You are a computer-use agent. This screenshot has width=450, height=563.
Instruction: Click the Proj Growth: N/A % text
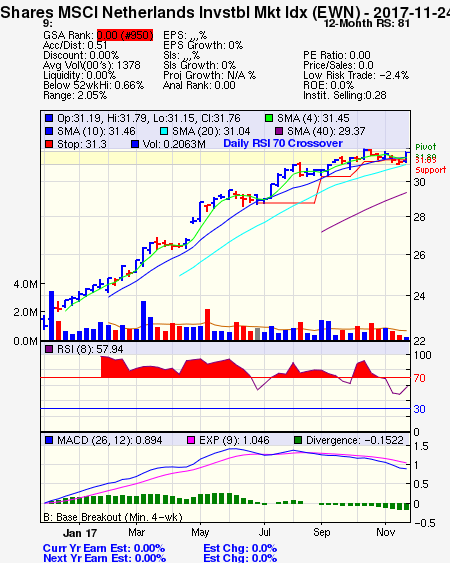pyautogui.click(x=209, y=75)
